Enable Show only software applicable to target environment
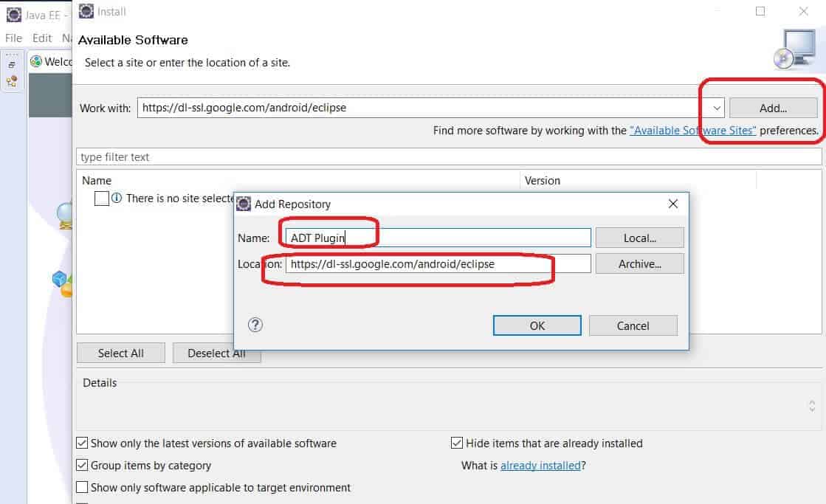826x504 pixels. (x=82, y=487)
